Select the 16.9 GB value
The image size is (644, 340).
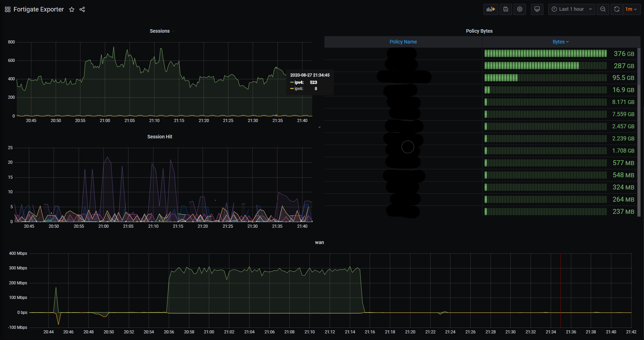tap(623, 90)
